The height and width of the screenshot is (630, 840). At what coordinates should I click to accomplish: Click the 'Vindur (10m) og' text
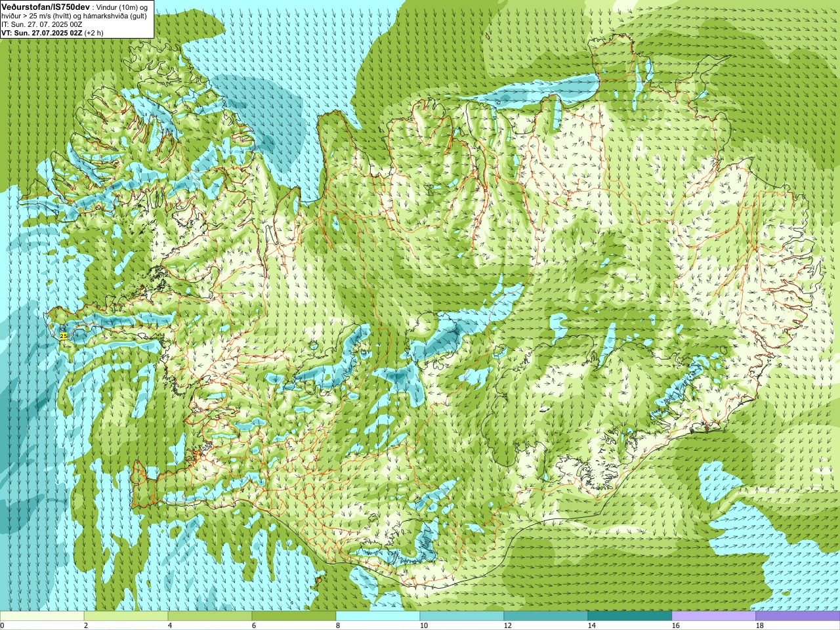click(122, 7)
